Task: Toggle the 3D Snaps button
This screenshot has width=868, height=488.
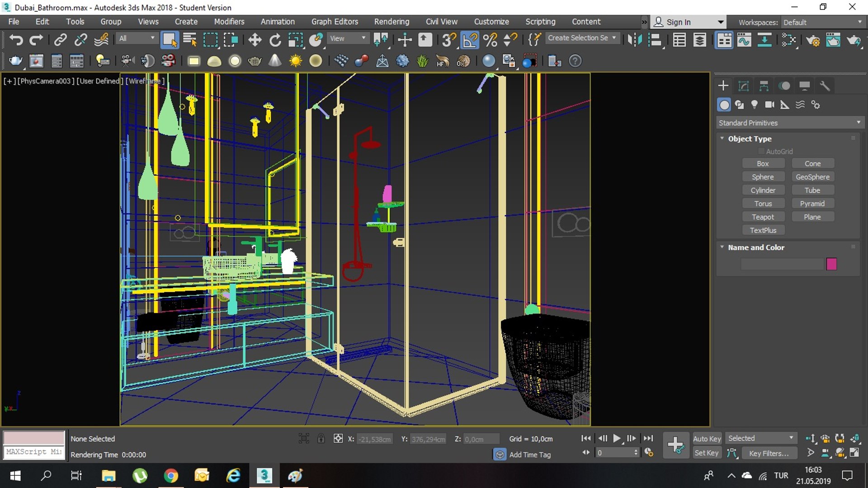Action: 449,40
